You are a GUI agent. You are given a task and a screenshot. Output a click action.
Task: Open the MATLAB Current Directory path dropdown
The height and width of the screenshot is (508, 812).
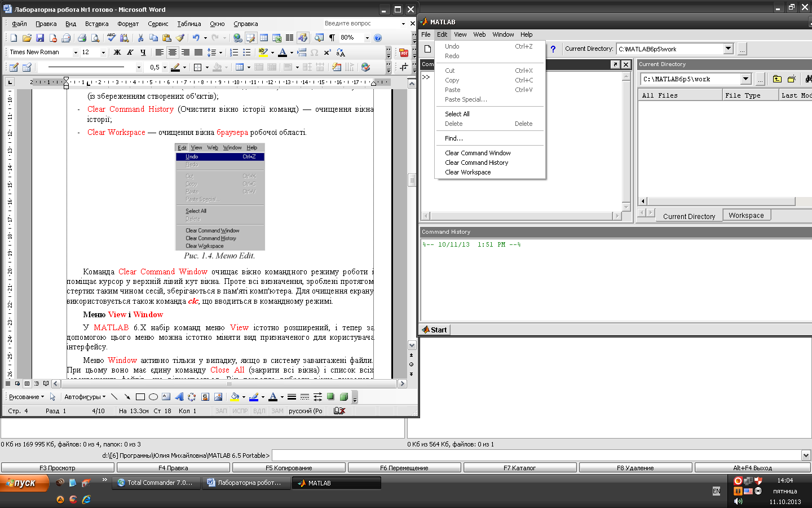[728, 49]
